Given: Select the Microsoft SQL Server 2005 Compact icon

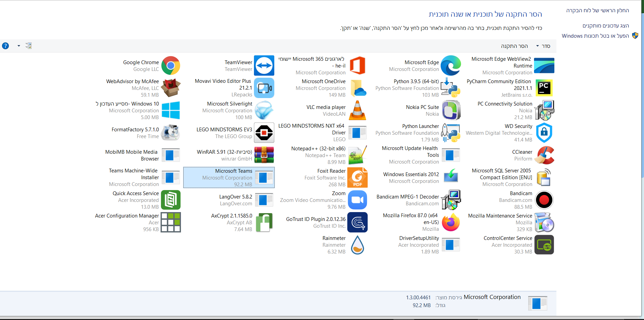Looking at the screenshot, I should (544, 177).
